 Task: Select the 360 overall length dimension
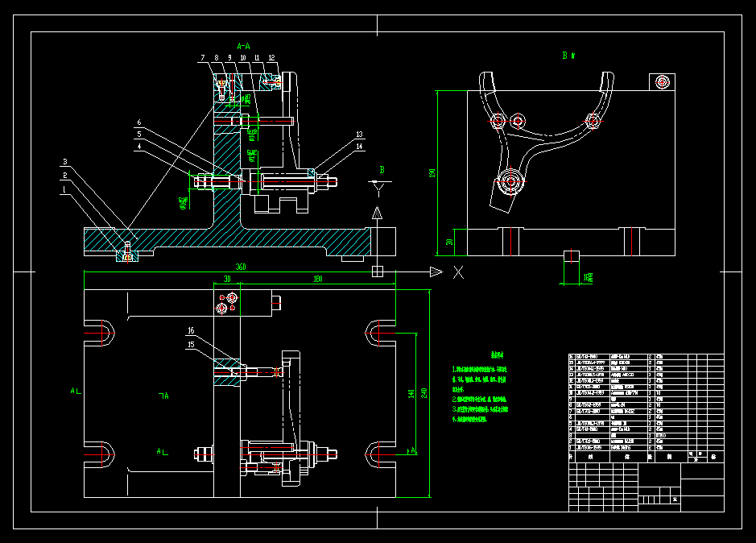241,267
